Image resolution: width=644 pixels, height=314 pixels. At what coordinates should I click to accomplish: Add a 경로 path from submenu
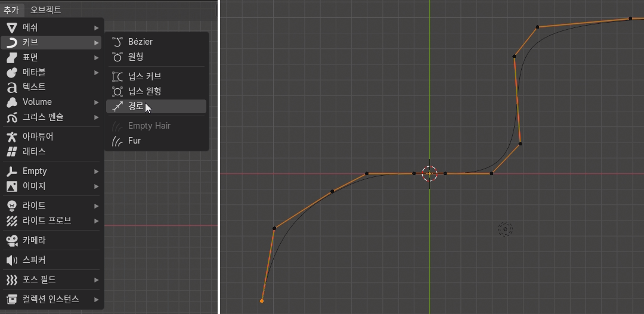click(x=156, y=106)
